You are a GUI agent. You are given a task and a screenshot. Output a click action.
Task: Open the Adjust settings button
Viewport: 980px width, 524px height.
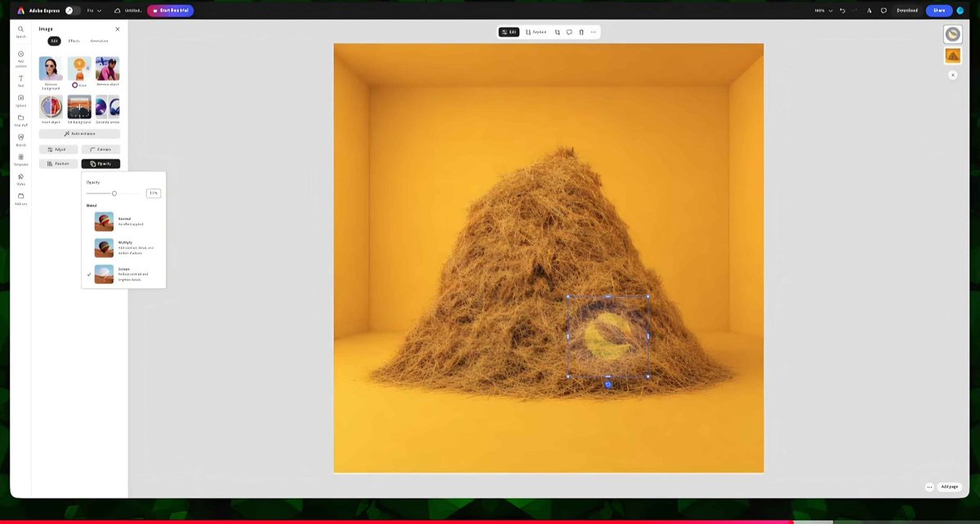click(x=59, y=149)
